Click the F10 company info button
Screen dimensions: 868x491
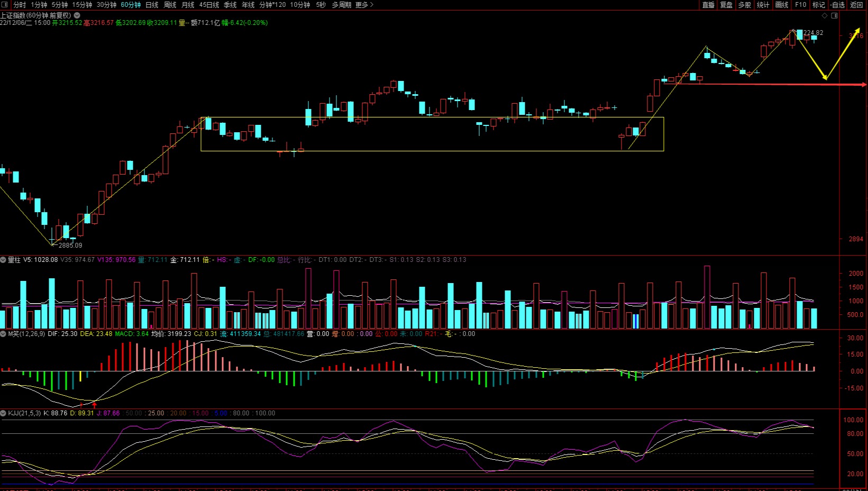(x=800, y=5)
